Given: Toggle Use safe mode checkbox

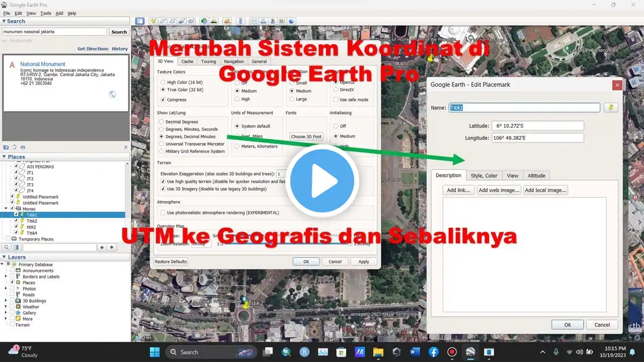Looking at the screenshot, I should 336,100.
